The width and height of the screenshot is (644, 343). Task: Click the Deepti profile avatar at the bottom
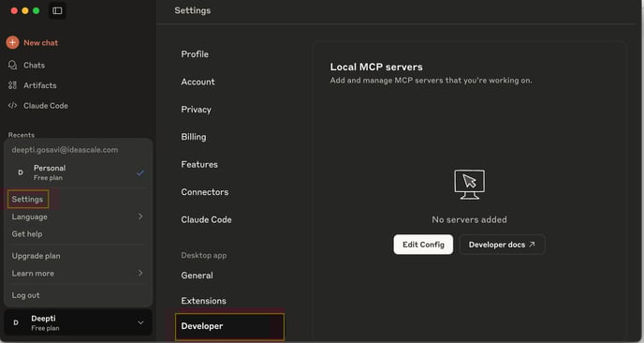tap(16, 322)
